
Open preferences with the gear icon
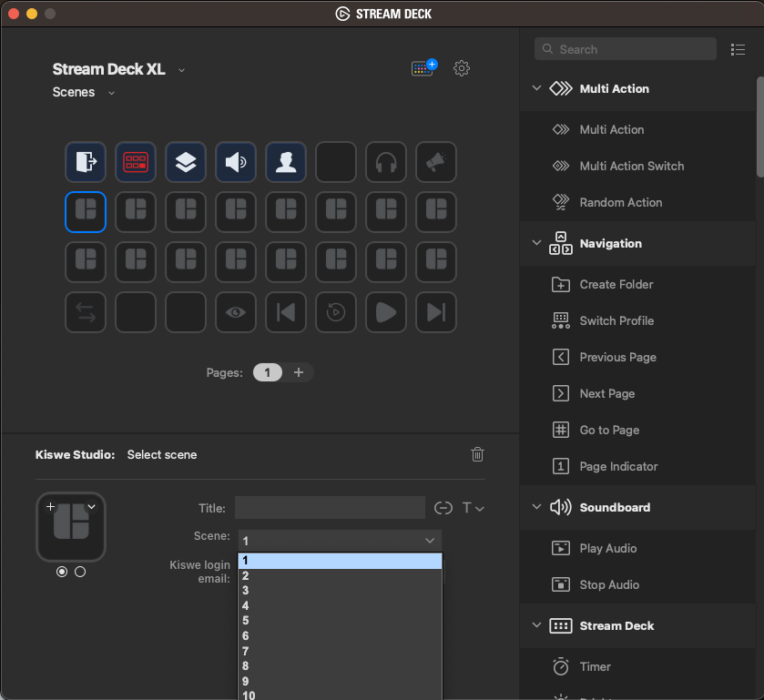[462, 68]
